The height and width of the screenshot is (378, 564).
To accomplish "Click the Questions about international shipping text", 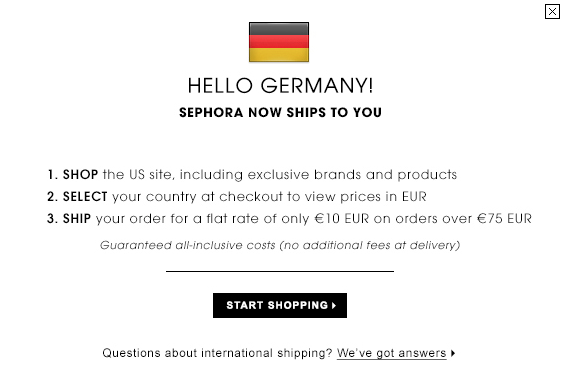I will click(x=217, y=353).
